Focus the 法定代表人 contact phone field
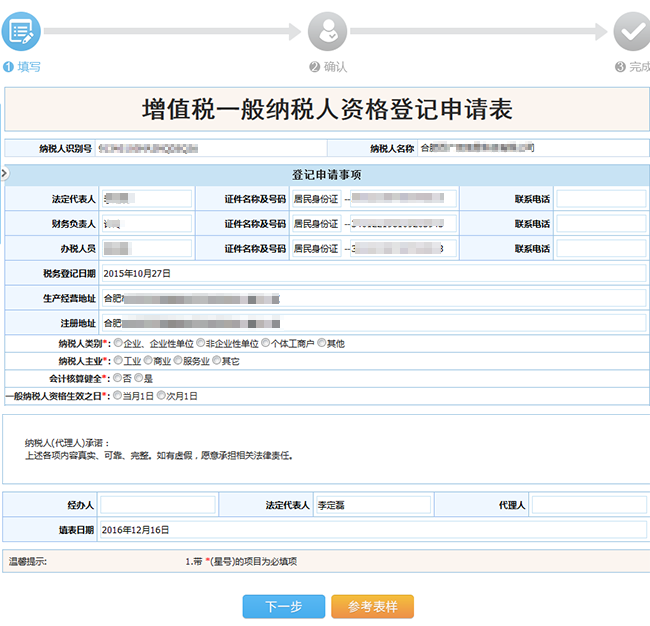Viewport: 650px width, 626px height. click(600, 198)
